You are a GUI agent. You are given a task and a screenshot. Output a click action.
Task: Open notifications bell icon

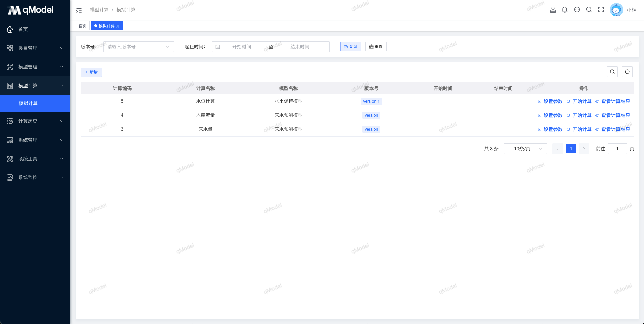(x=565, y=10)
